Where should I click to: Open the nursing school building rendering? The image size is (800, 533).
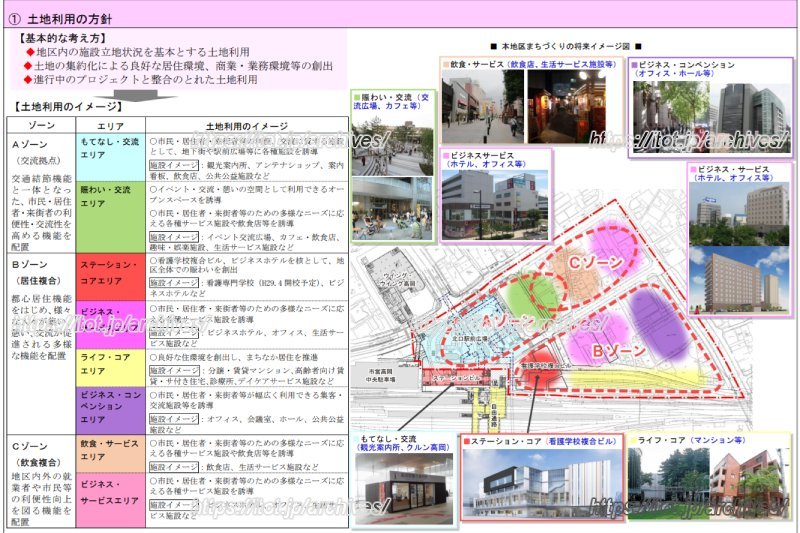coord(543,484)
